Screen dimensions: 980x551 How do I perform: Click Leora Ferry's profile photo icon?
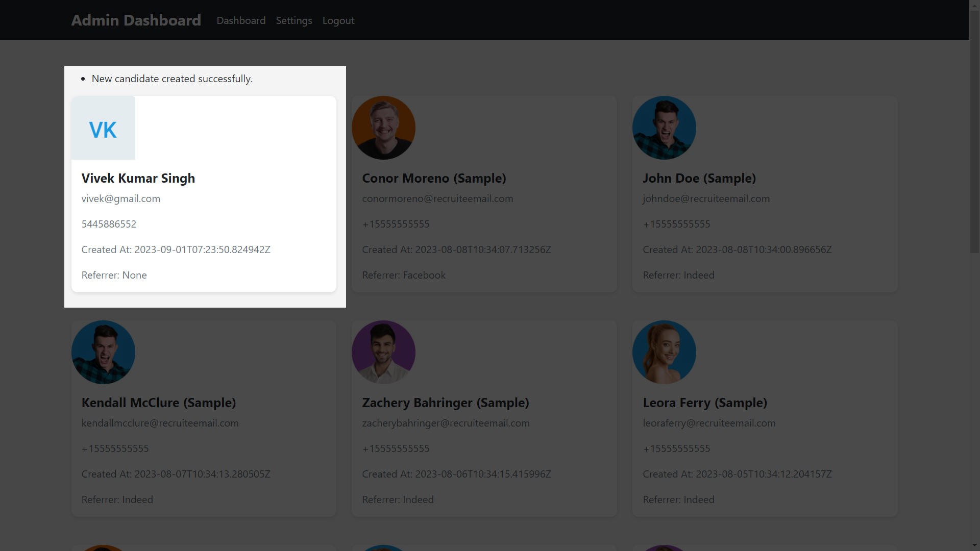pyautogui.click(x=664, y=353)
